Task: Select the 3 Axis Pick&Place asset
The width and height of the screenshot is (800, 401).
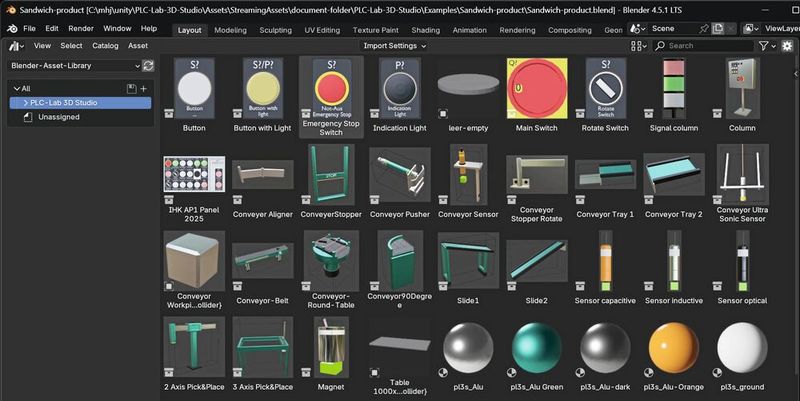Action: click(x=263, y=354)
